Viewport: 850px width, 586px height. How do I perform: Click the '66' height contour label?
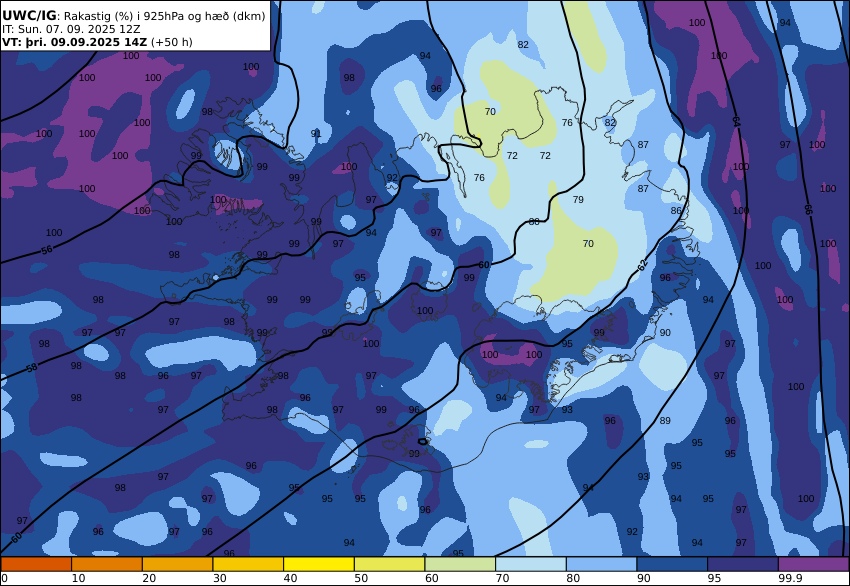808,209
